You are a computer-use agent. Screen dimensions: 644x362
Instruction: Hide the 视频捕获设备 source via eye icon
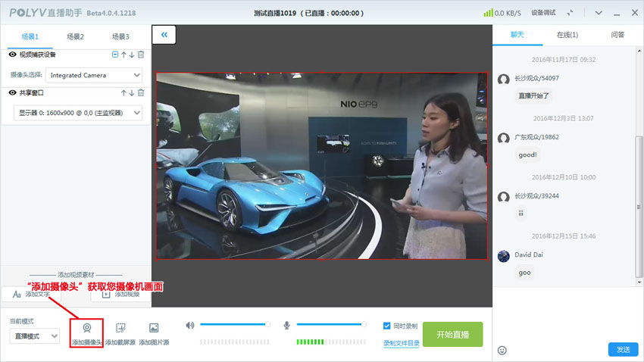13,55
